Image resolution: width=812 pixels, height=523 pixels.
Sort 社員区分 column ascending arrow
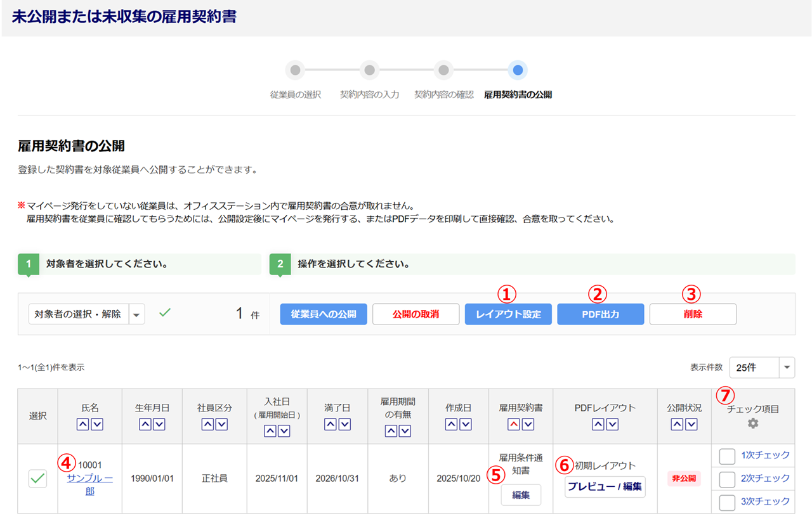[207, 425]
